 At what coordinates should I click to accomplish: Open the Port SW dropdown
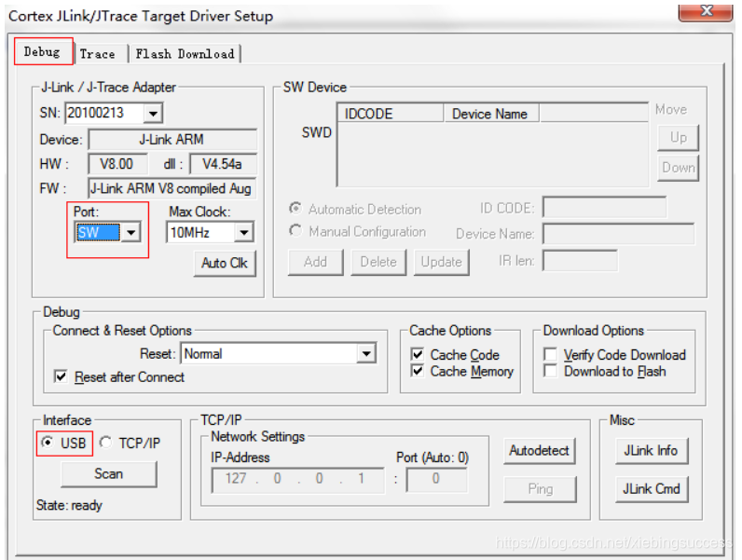(131, 232)
